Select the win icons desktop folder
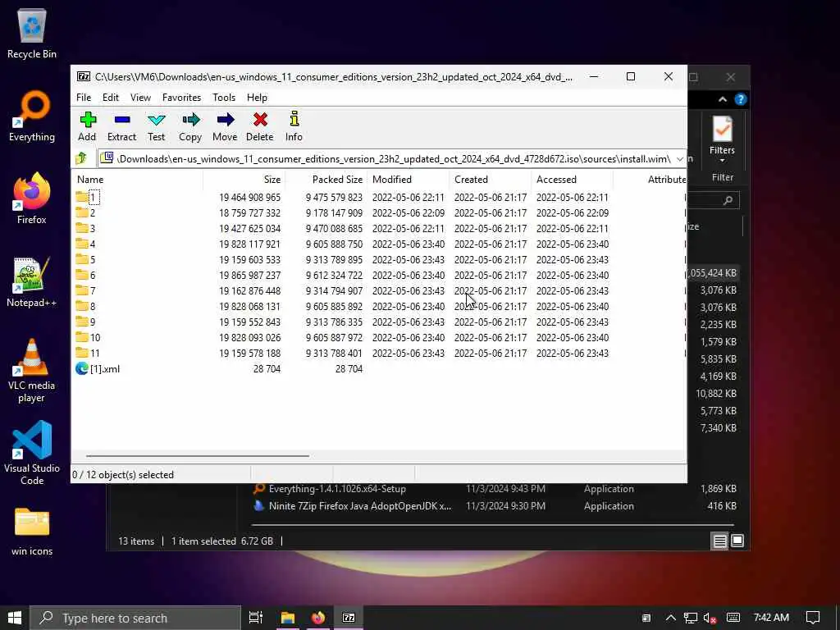Viewport: 840px width, 630px height. 32,532
